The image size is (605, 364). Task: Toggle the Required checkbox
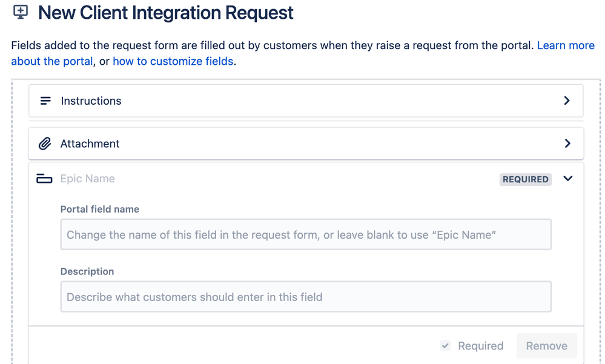tap(445, 346)
